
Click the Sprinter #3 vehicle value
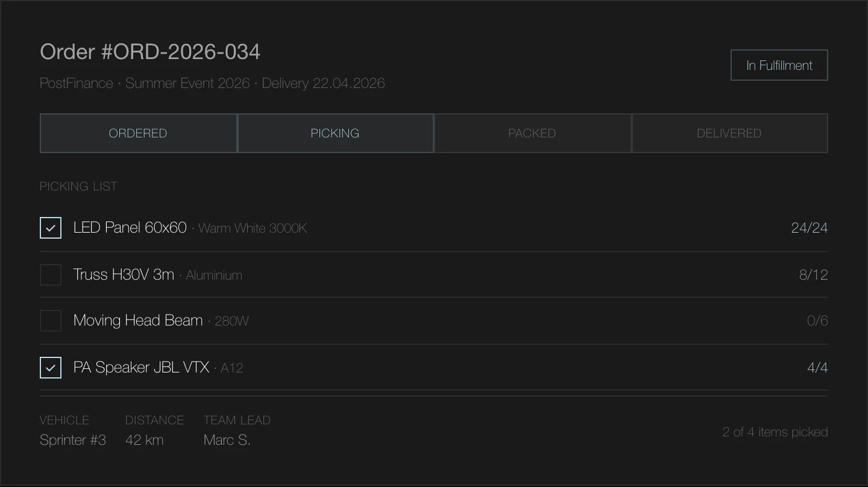point(73,440)
